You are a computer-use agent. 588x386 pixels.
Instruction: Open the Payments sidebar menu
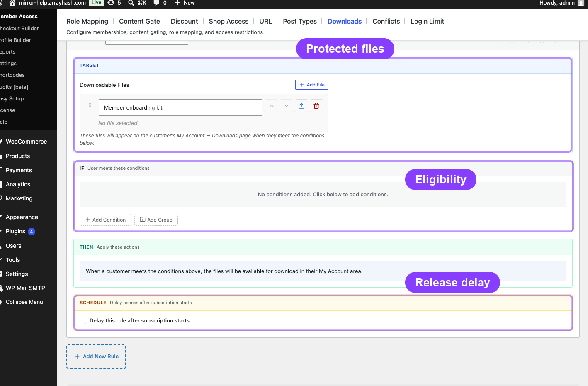(19, 170)
